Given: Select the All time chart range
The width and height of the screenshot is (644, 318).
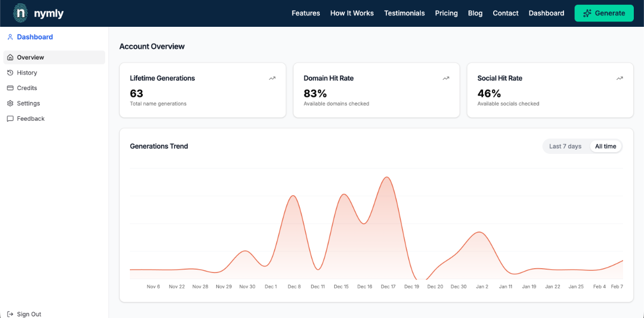Looking at the screenshot, I should coord(605,146).
